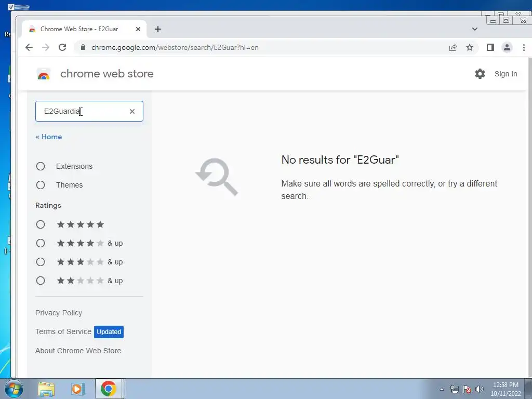Share this page via the share icon

(453, 47)
